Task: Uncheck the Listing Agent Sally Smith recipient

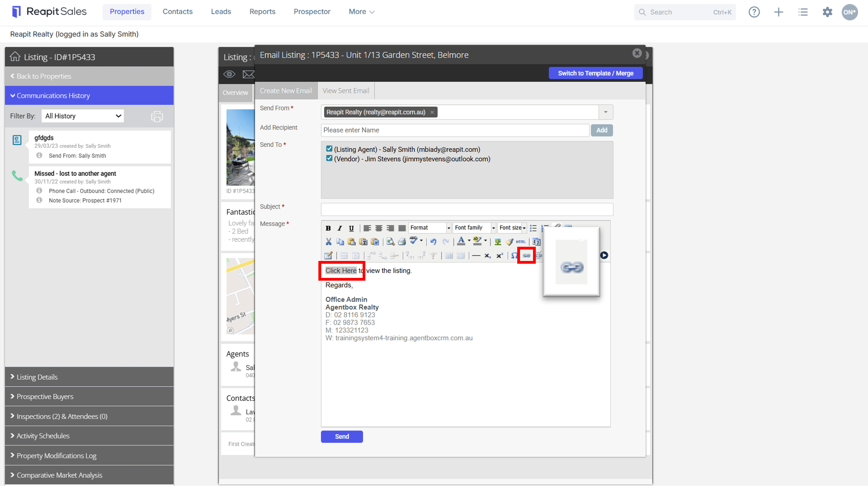Action: (329, 149)
